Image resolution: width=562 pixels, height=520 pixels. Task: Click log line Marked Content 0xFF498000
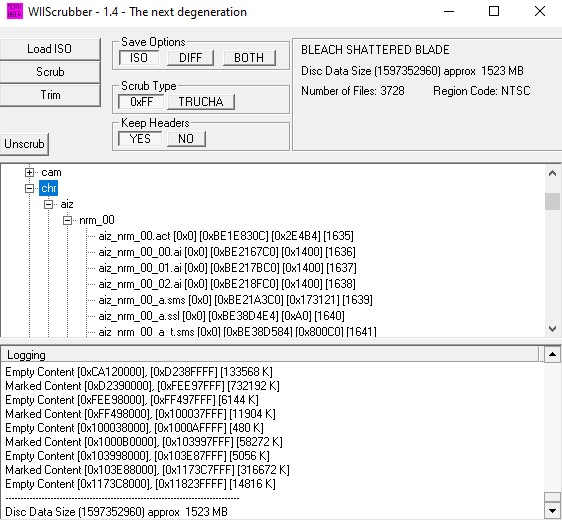pos(140,414)
